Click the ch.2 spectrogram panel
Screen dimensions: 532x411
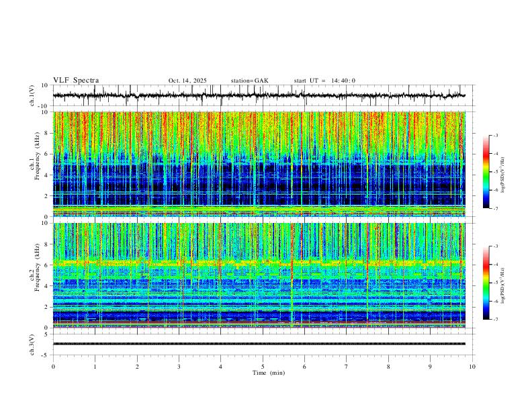259,275
